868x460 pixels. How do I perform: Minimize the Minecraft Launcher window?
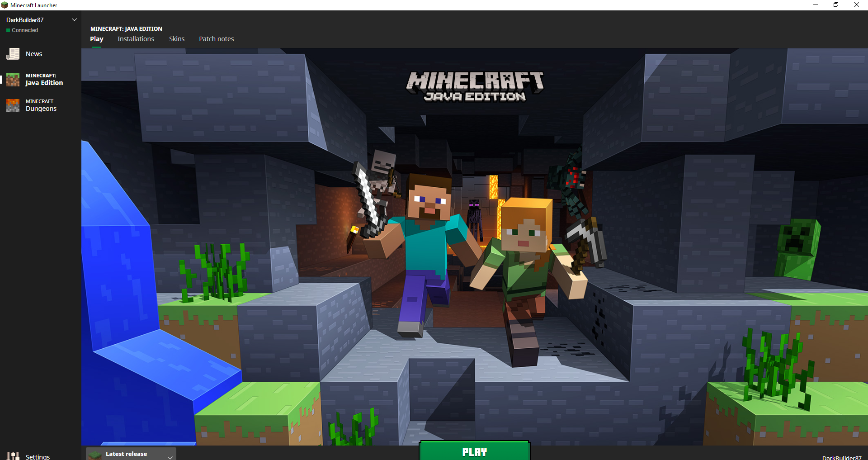coord(816,5)
